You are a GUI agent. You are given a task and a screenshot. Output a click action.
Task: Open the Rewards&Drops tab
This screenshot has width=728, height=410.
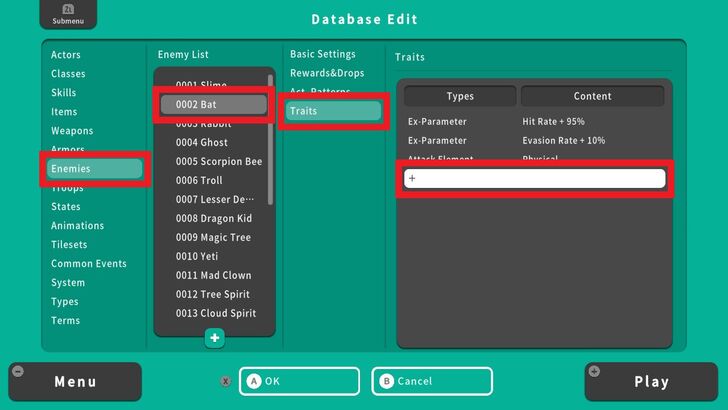click(x=327, y=73)
